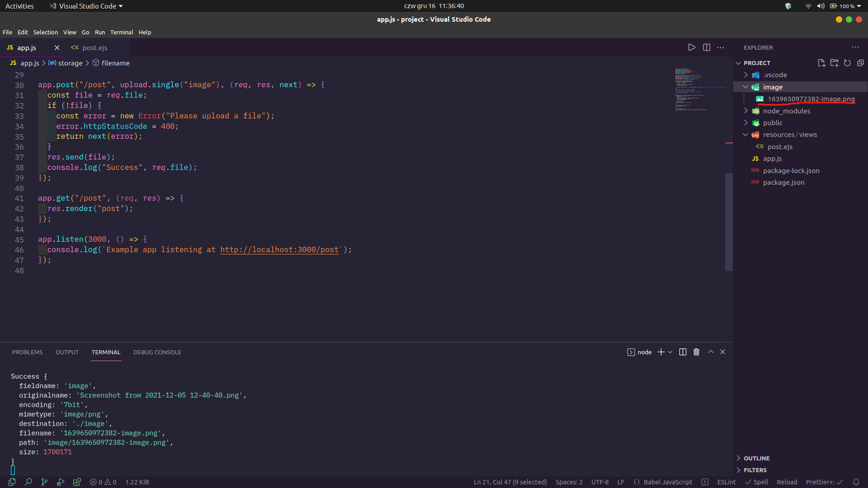
Task: Open Run and Debug status bar icon
Action: [61, 482]
